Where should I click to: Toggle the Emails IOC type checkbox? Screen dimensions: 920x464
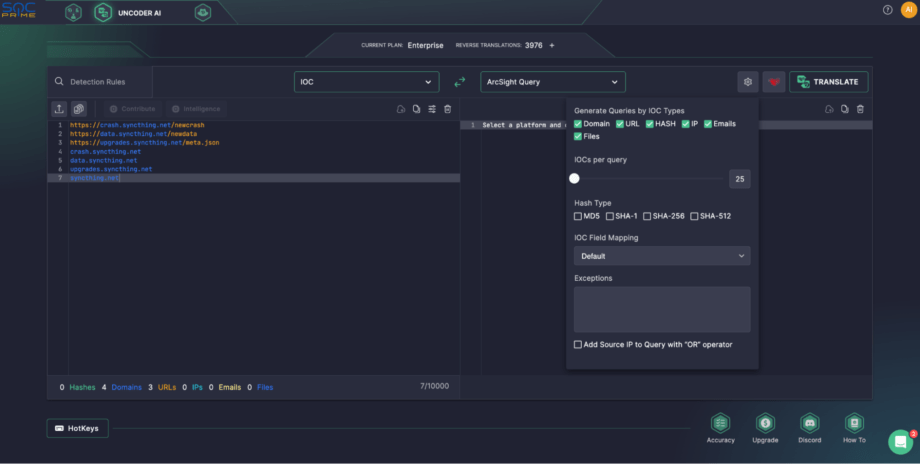[x=708, y=124]
